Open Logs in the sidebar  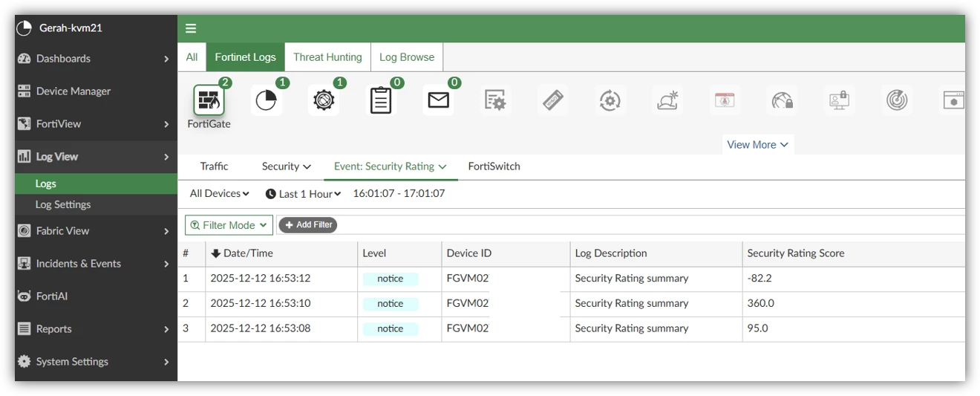(96, 184)
